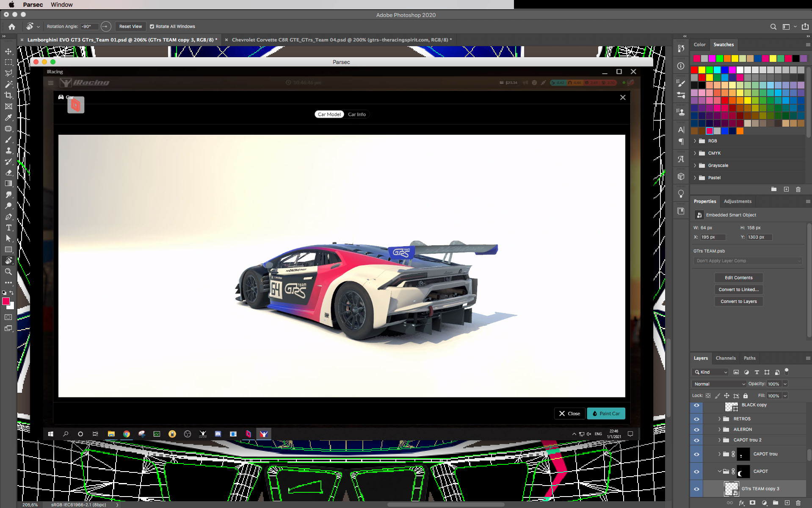Select the Rectangular Marquee tool

coord(8,62)
